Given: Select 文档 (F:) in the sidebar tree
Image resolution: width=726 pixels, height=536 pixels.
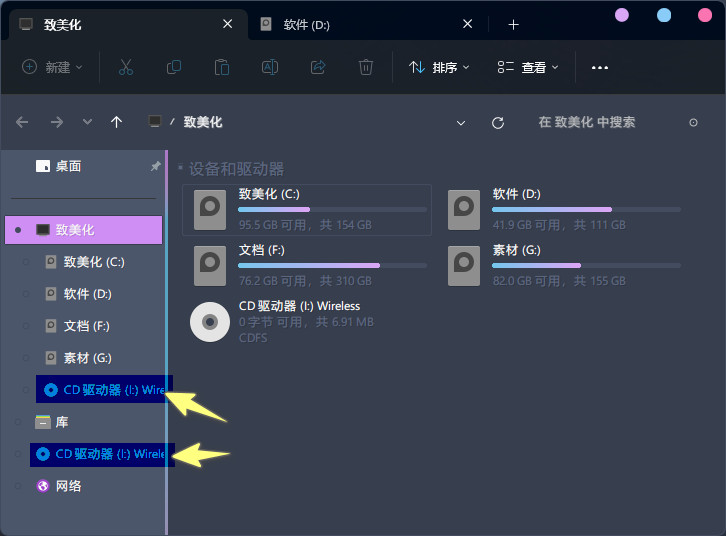Looking at the screenshot, I should click(x=87, y=326).
